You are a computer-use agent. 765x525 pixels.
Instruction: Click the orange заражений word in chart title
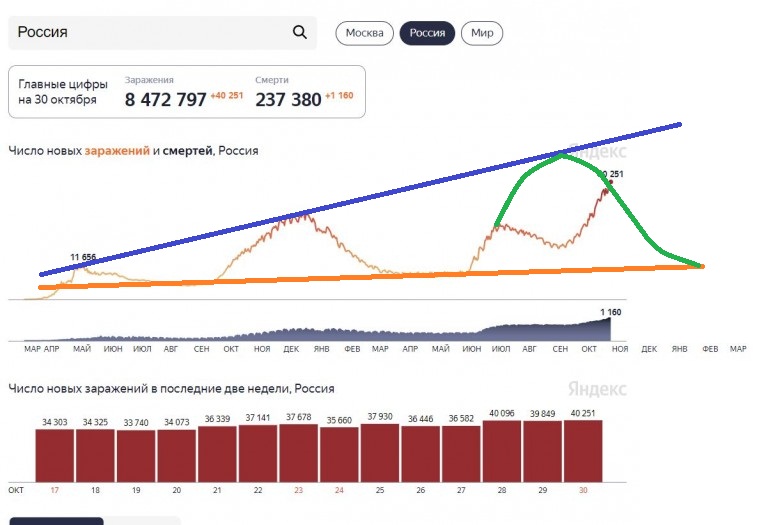pyautogui.click(x=117, y=151)
